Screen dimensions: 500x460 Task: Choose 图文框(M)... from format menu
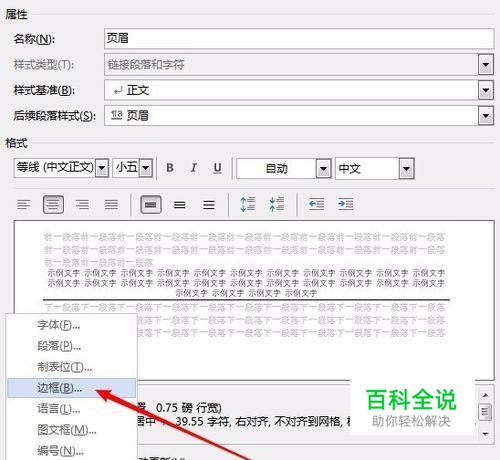pos(72,430)
